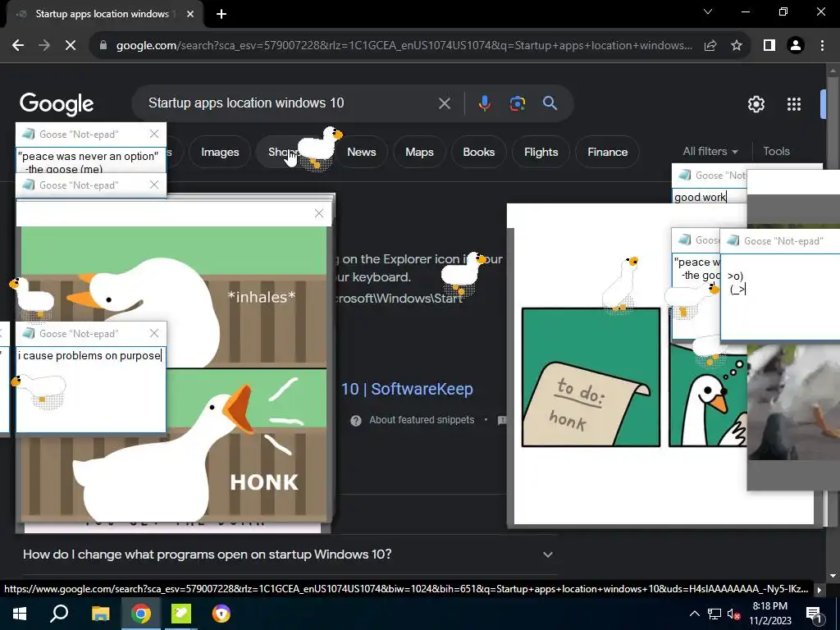Screen dimensions: 840x630
Task: Switch to Finance results
Action: (x=608, y=152)
